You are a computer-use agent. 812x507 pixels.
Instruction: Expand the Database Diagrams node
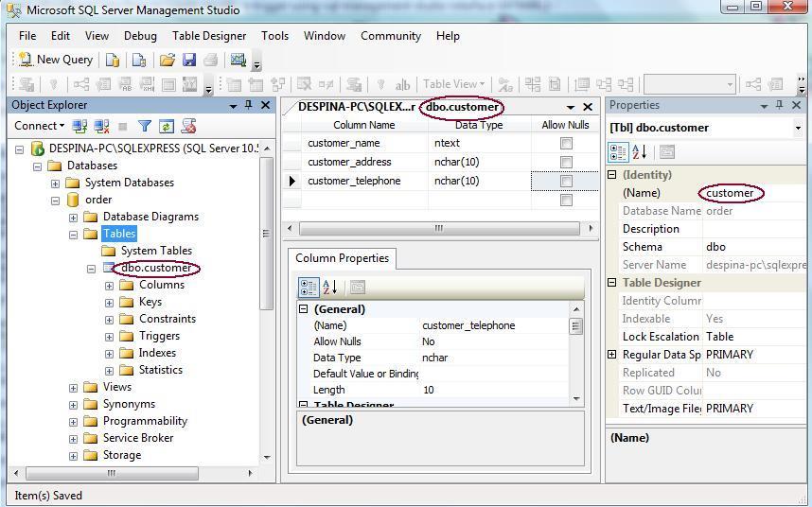[74, 218]
